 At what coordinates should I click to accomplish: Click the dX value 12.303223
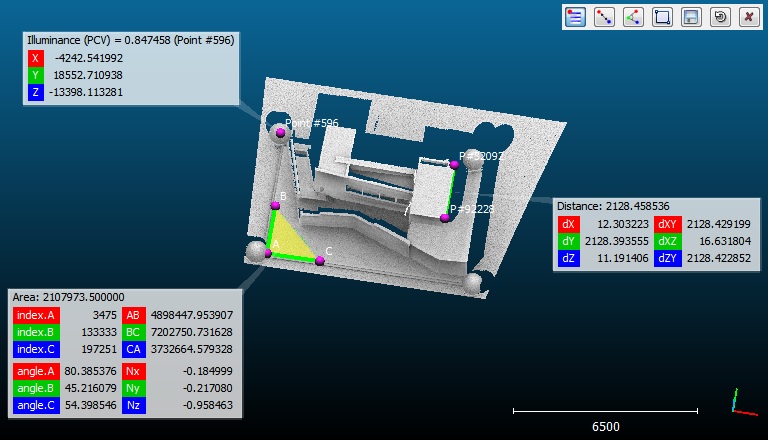pyautogui.click(x=623, y=224)
